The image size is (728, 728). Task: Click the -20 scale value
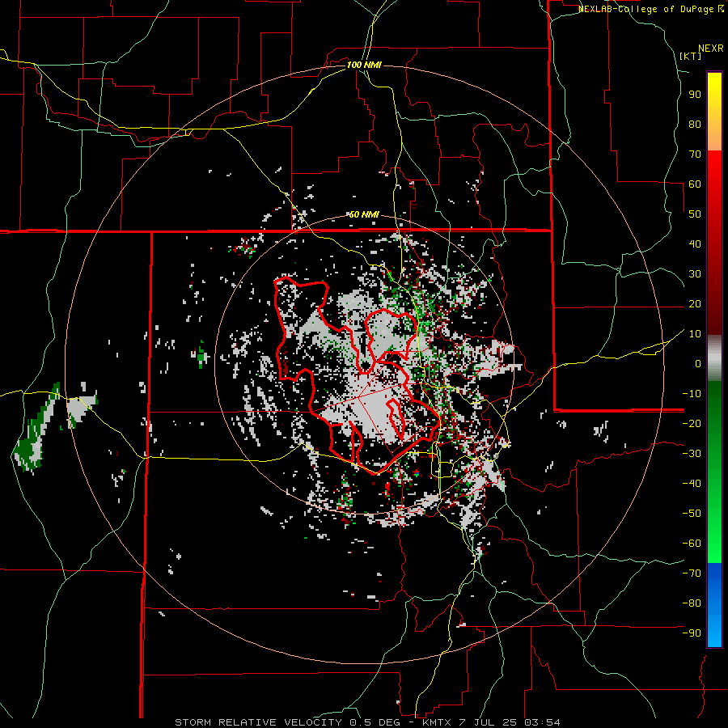[x=692, y=424]
